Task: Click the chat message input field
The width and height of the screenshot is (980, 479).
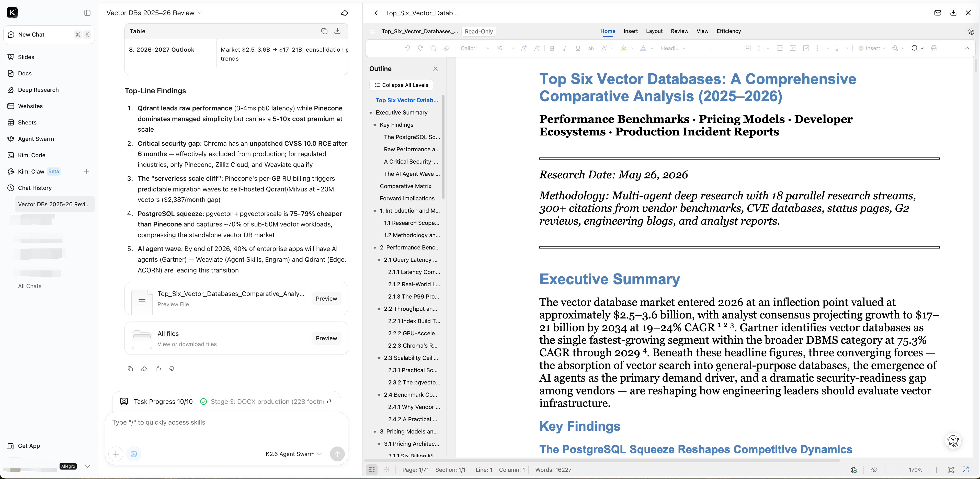Action: click(226, 428)
